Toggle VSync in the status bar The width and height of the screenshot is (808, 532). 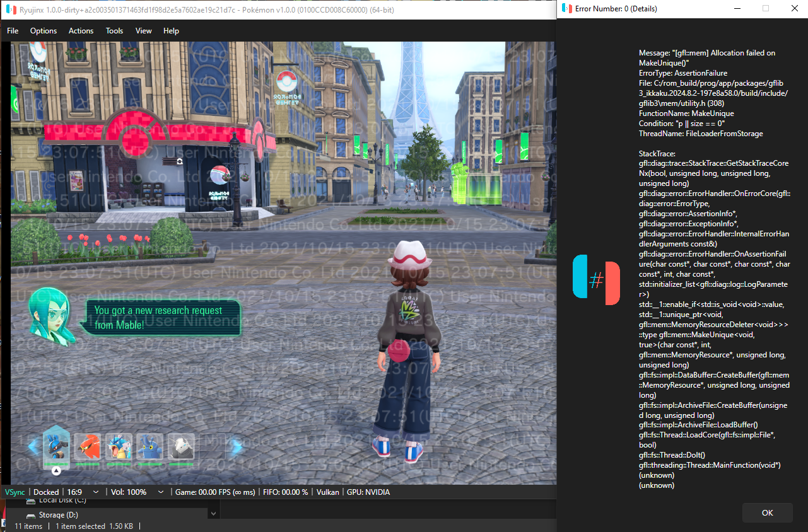pyautogui.click(x=15, y=492)
